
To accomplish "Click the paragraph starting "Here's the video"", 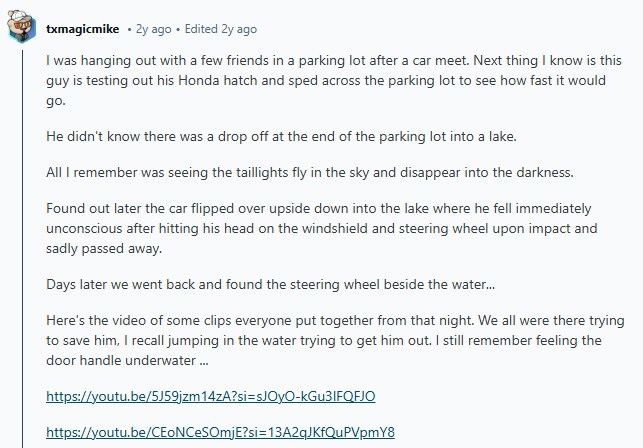I will (x=330, y=339).
